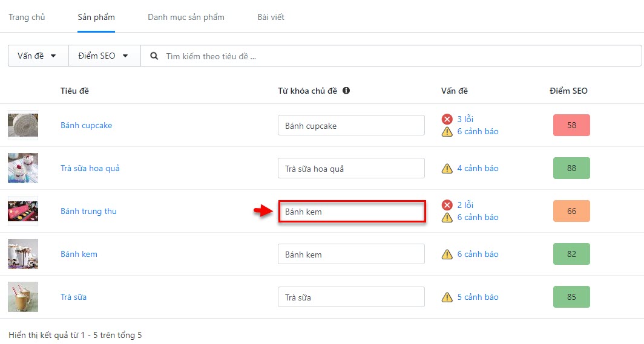This screenshot has width=644, height=344.
Task: Click the search magnifier icon
Action: click(154, 56)
